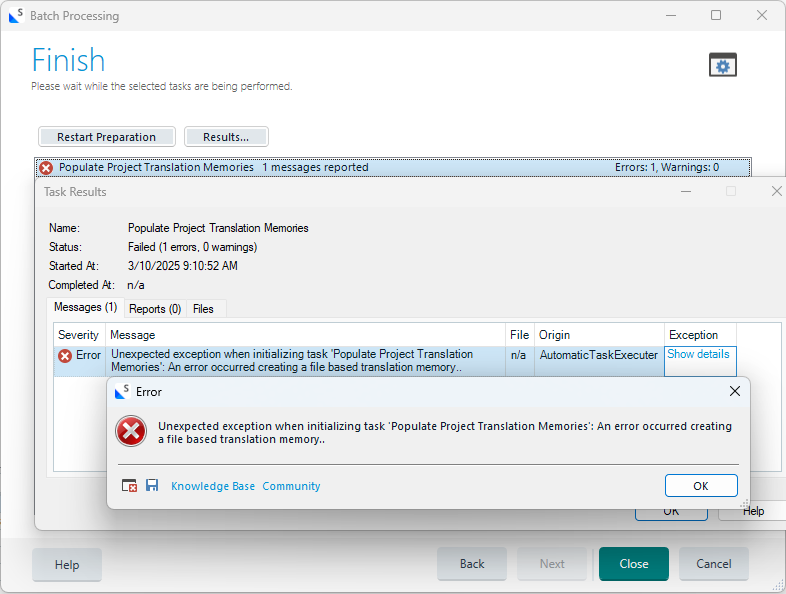Click the wizard Help button
Viewport: 786px width, 594px height.
click(67, 564)
